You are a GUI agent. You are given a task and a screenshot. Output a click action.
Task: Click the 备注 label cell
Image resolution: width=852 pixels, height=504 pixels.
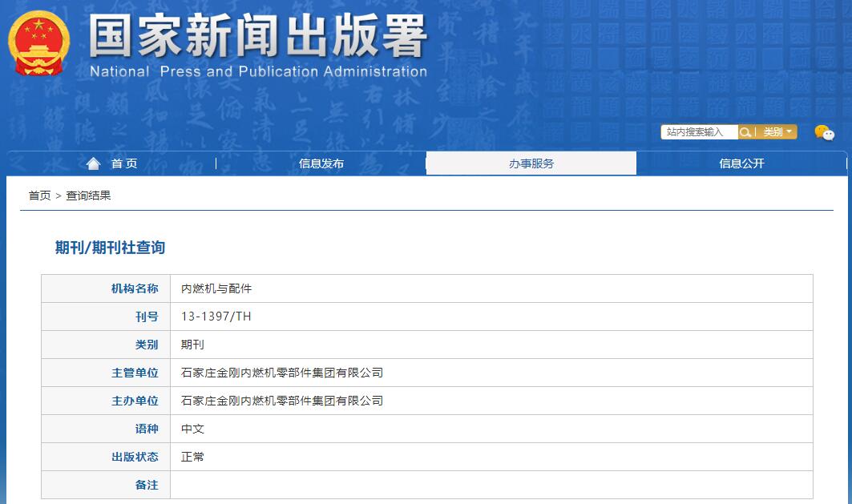click(106, 485)
